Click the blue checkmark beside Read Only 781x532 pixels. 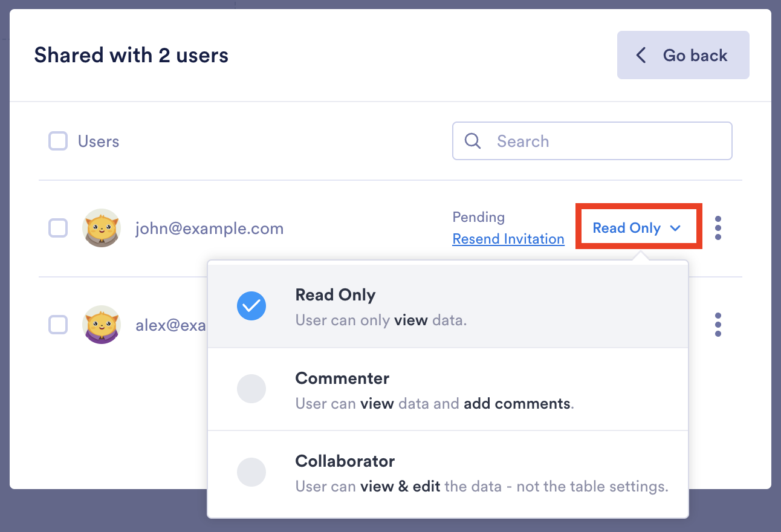click(251, 307)
